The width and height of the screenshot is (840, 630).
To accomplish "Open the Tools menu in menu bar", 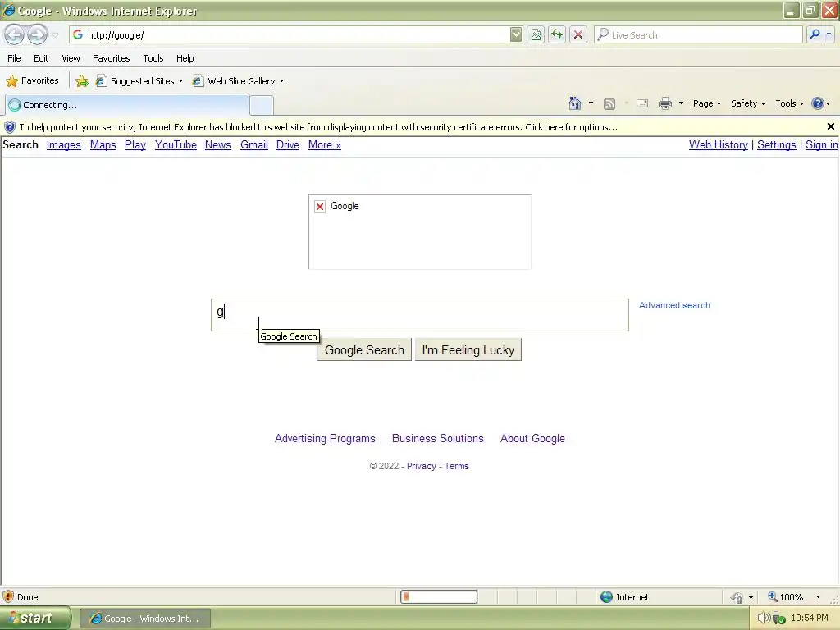I will coord(153,58).
